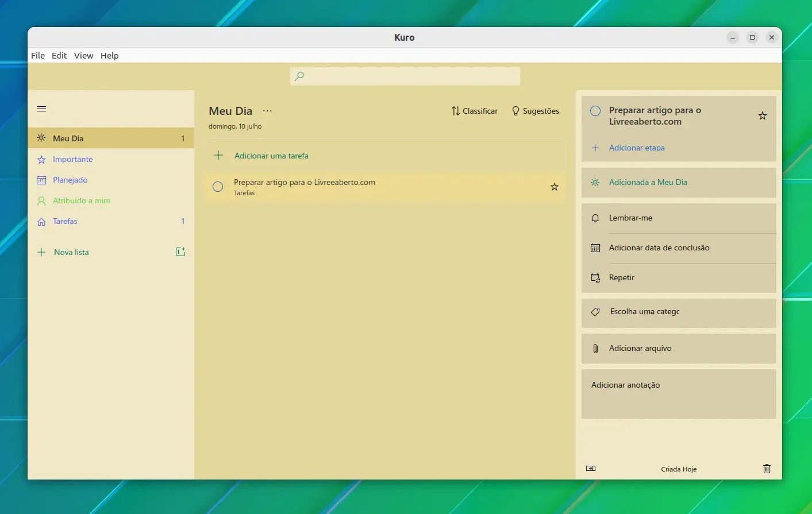Mark task complete in the task list
Screen dimensions: 812x514
[x=218, y=187]
